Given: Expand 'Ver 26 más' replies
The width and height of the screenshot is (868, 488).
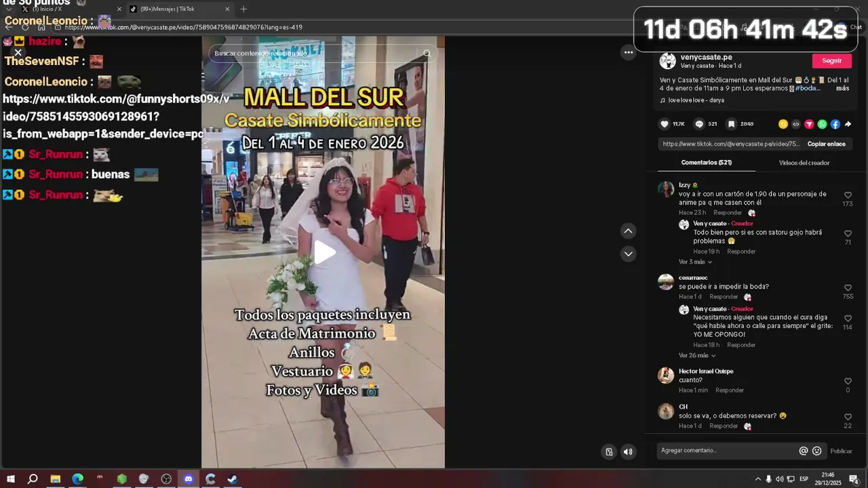Looking at the screenshot, I should pyautogui.click(x=697, y=355).
